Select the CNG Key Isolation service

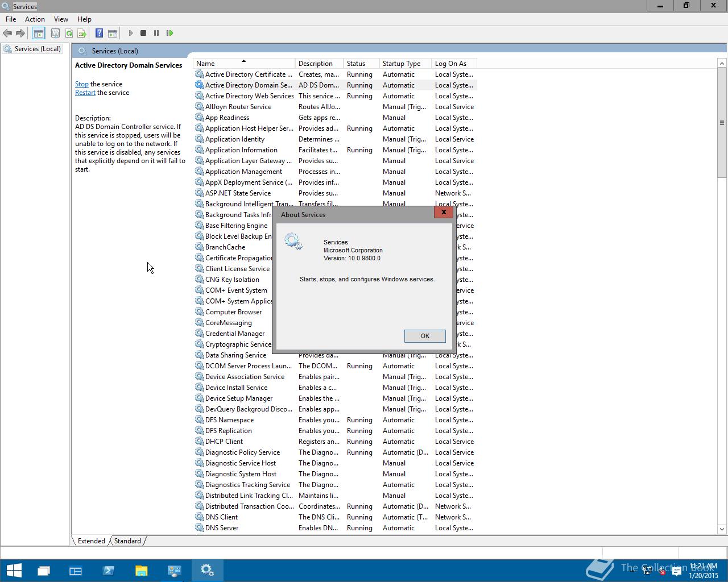[x=232, y=280]
